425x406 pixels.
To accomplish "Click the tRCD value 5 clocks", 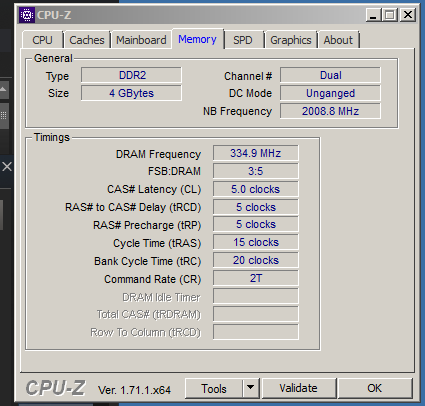I will [256, 207].
